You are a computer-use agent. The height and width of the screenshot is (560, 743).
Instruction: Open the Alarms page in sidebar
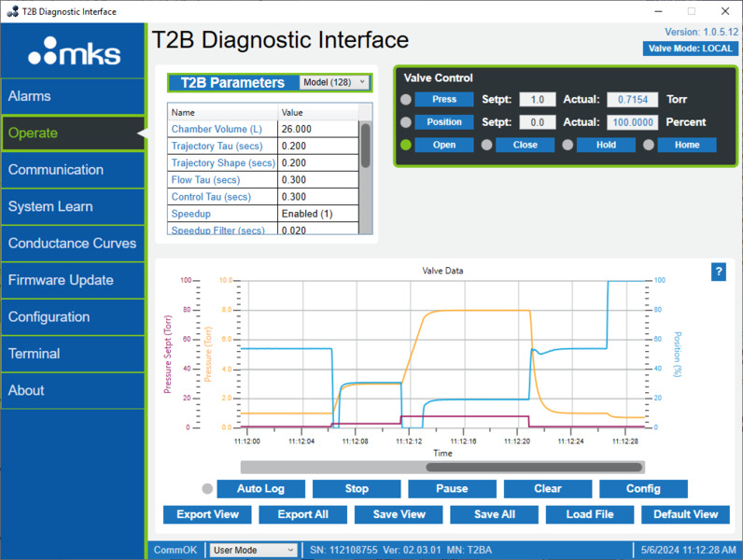pos(73,96)
